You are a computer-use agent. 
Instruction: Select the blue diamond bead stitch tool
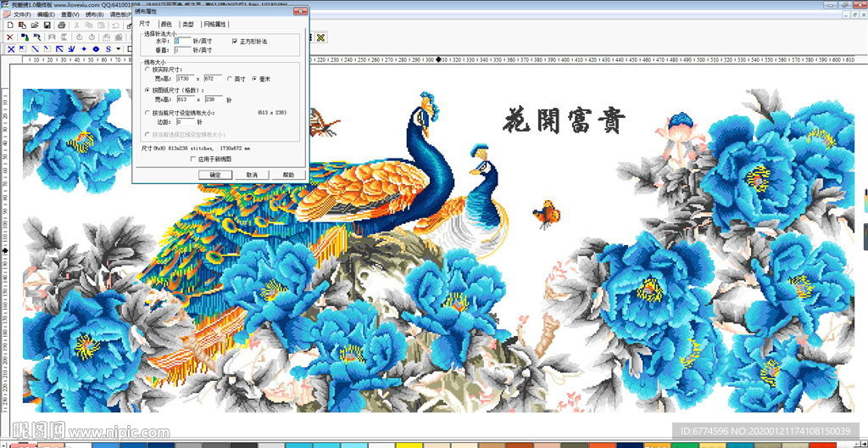point(84,49)
